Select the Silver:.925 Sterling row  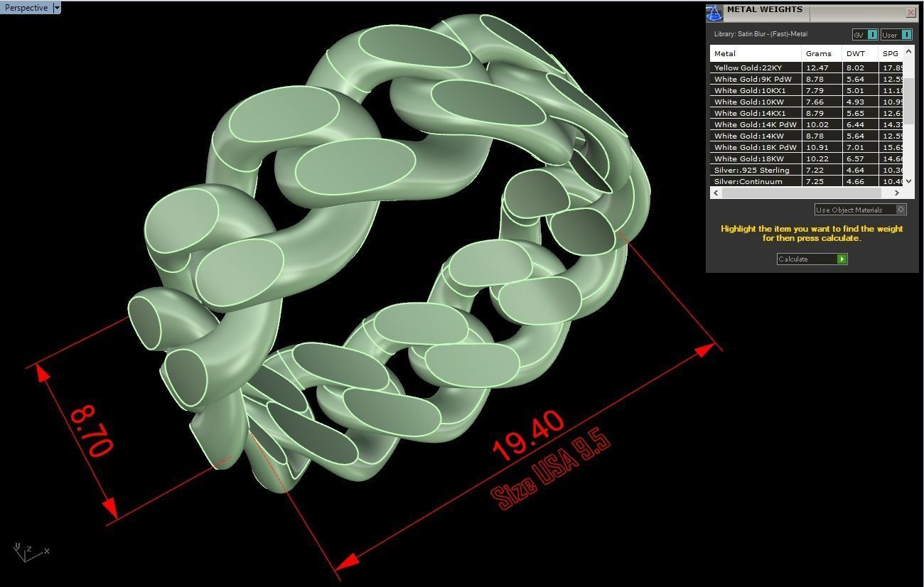click(807, 170)
